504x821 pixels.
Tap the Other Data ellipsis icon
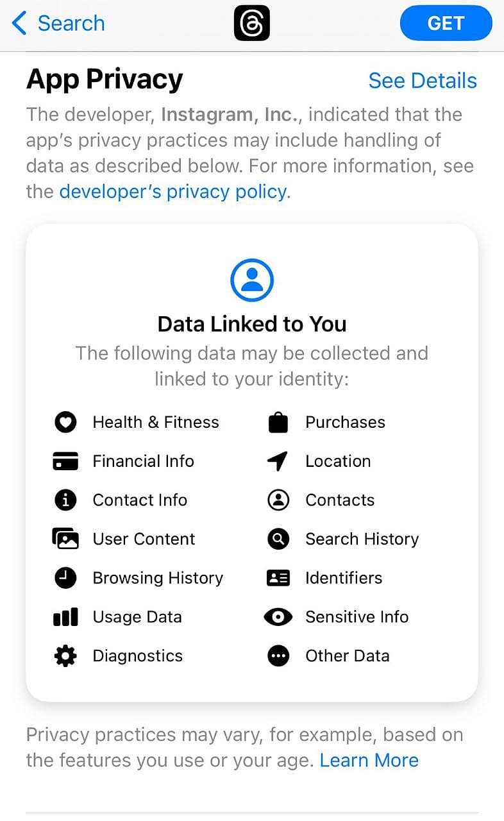pyautogui.click(x=278, y=656)
